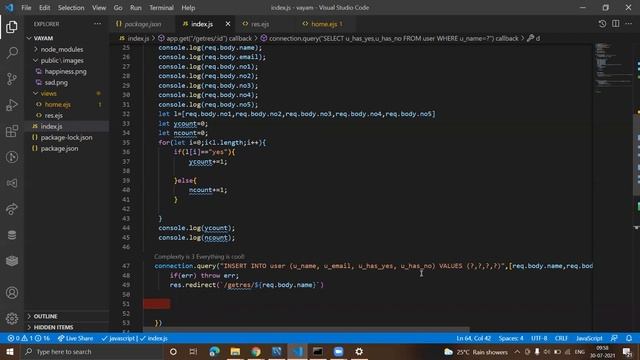640x360 pixels.
Task: Open Settings gear on taskbar
Action: click(x=359, y=352)
